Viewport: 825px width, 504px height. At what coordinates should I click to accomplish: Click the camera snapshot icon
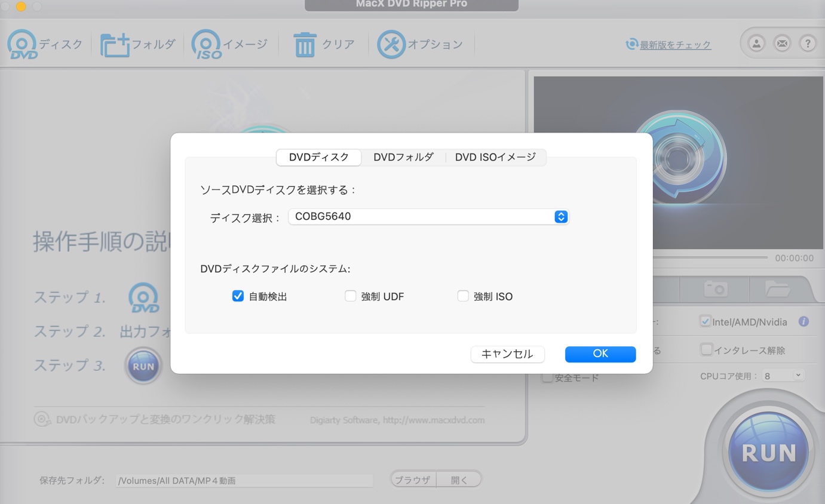click(x=715, y=290)
